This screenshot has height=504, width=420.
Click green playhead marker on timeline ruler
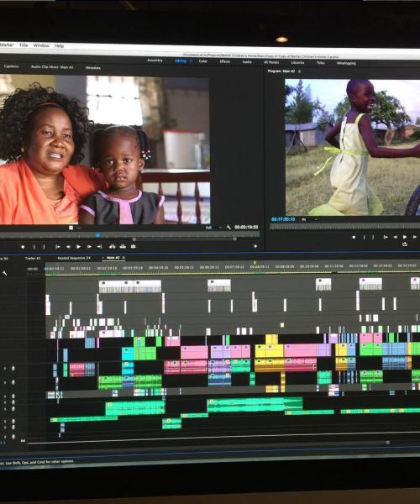[x=255, y=263]
